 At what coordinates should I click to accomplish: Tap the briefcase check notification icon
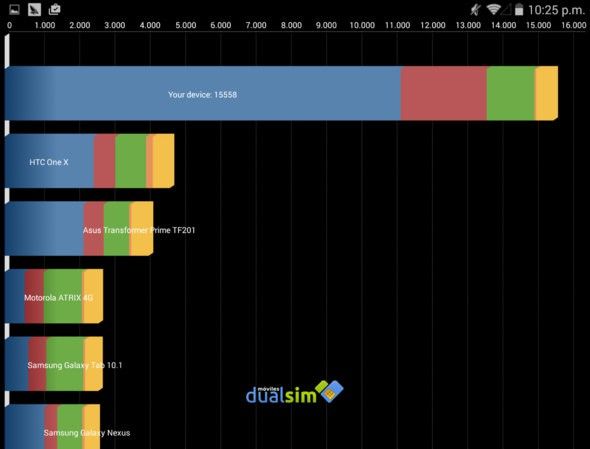(x=54, y=9)
